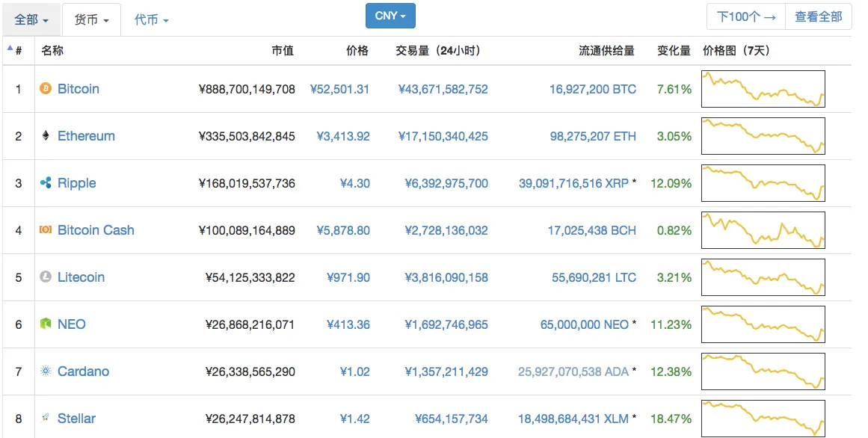
Task: Select Ethereum market cap ¥335,503,842,845
Action: pos(246,136)
